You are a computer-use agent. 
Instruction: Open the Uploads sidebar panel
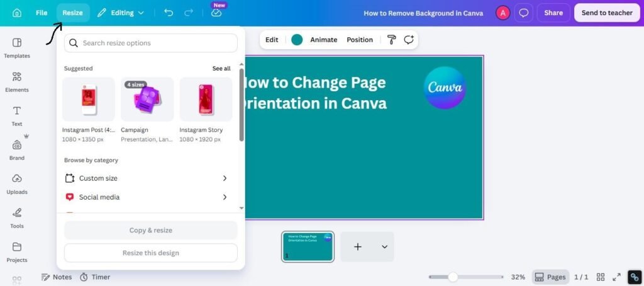coord(17,185)
